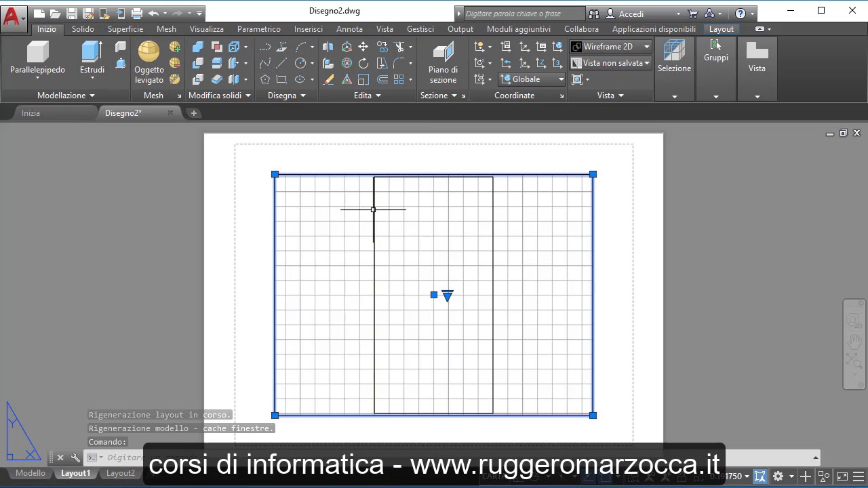Select the Circle tool in Disegna panel
The height and width of the screenshot is (488, 868).
click(x=299, y=63)
